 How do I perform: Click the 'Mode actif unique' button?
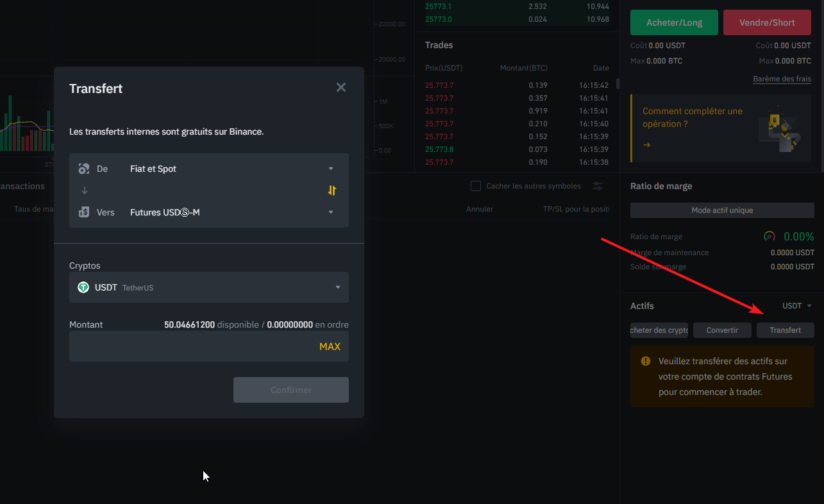[x=722, y=210]
